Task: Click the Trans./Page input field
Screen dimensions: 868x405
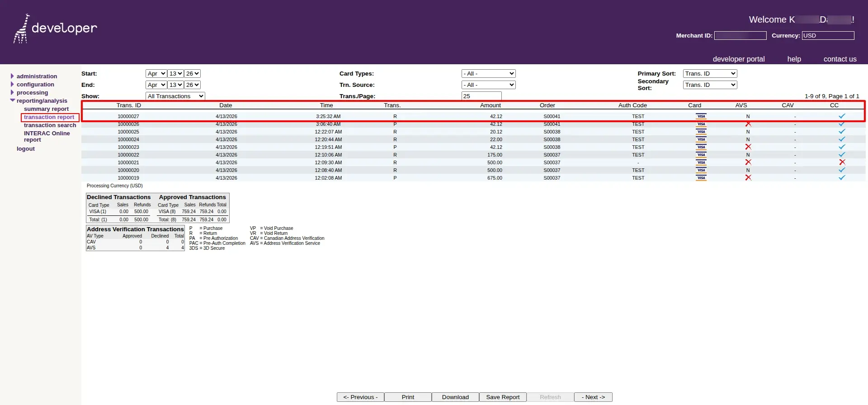Action: point(481,96)
